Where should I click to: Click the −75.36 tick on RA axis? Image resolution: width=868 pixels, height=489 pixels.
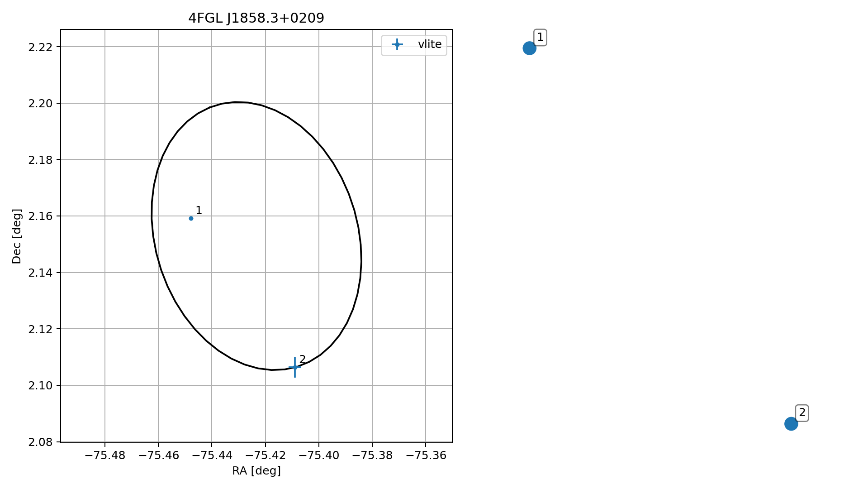426,455
